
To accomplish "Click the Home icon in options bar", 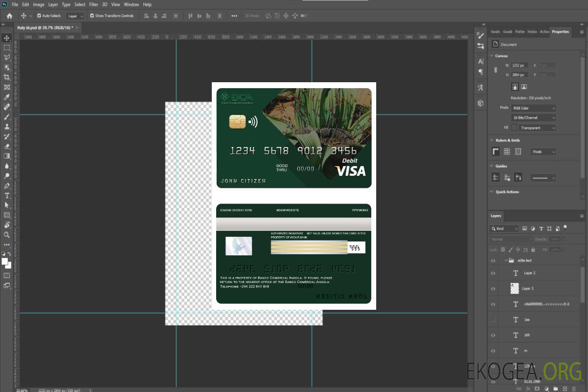I will tap(9, 16).
